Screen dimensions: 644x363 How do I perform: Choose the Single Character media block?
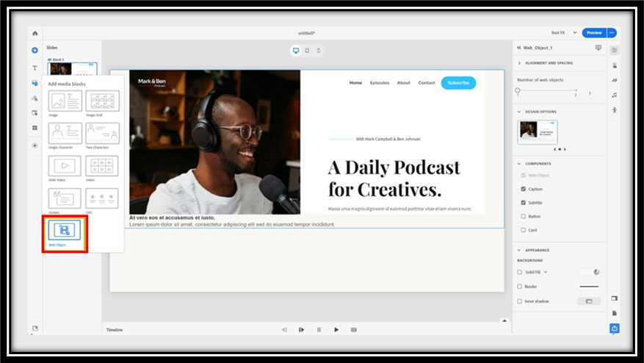coord(65,133)
